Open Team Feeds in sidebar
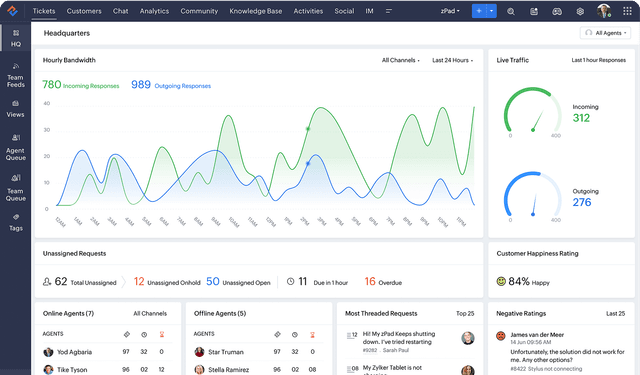640x375 pixels. point(16,76)
